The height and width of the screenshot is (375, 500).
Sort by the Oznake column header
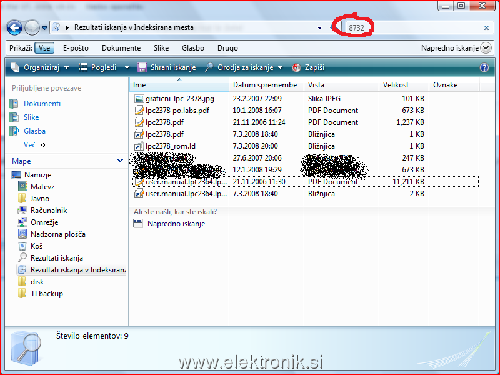[454, 85]
